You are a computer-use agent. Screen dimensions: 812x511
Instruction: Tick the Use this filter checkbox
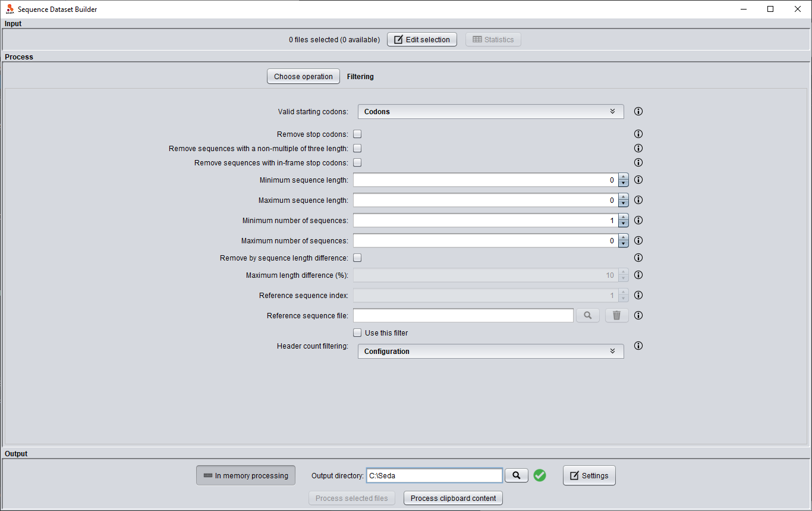357,333
